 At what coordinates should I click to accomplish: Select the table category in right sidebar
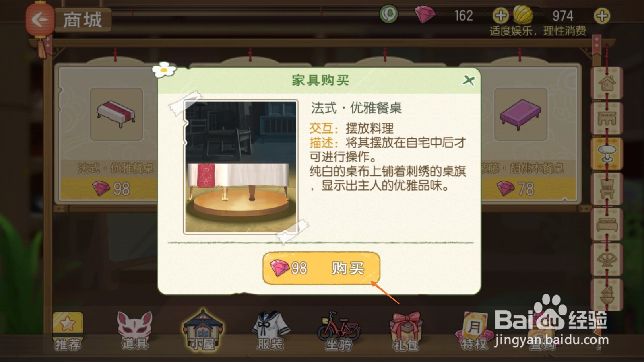(607, 118)
